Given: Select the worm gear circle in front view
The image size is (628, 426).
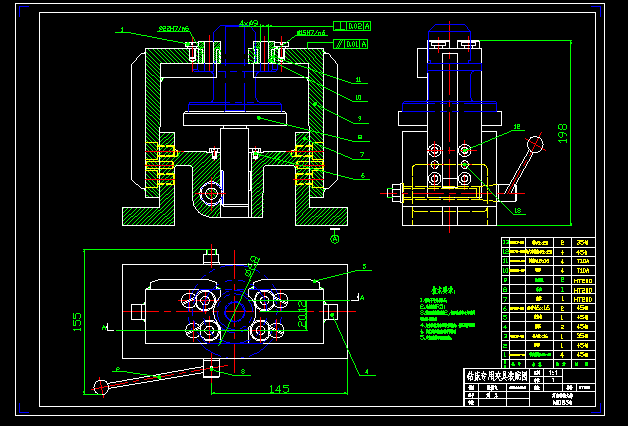Looking at the screenshot, I should (211, 192).
